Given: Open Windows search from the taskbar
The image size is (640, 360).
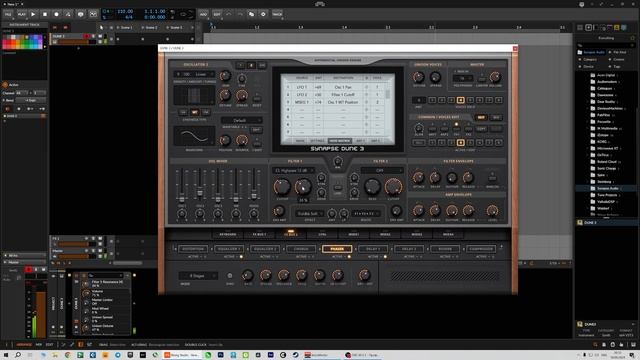Looking at the screenshot, I should tap(18, 355).
